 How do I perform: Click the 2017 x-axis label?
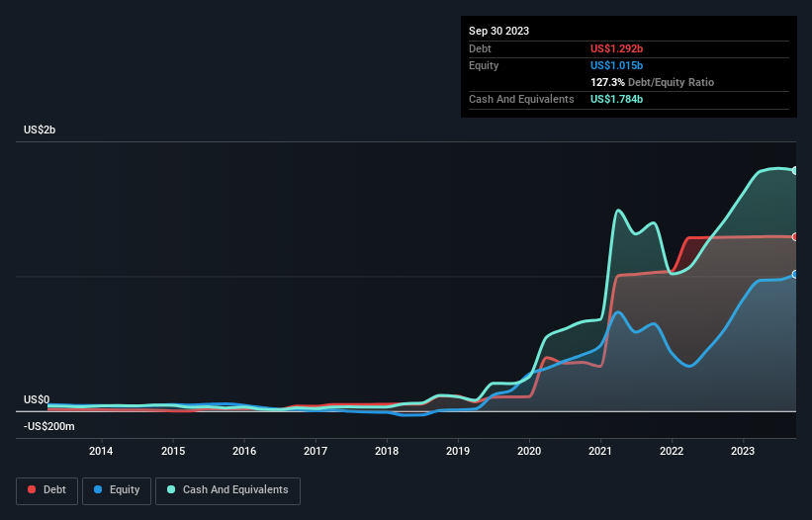tap(316, 451)
